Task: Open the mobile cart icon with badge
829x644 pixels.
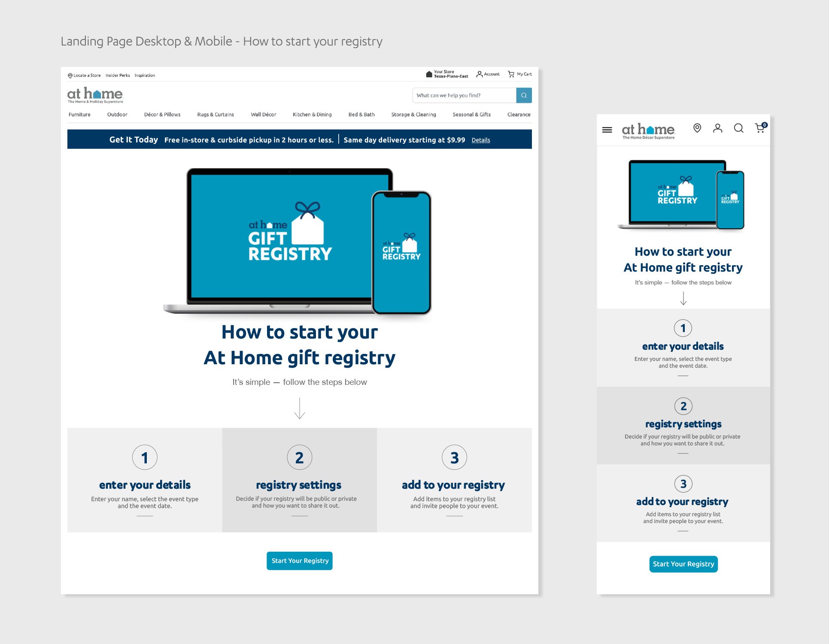Action: [761, 127]
